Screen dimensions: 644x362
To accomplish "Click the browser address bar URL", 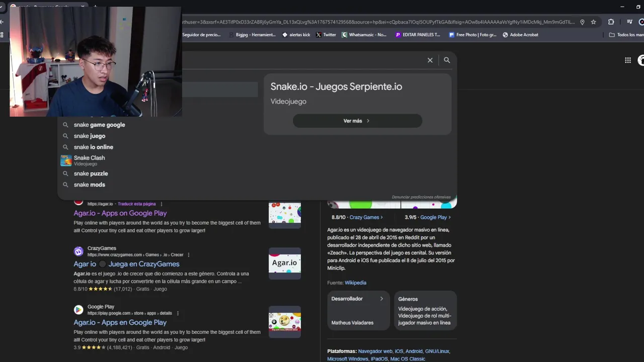I will (x=377, y=22).
